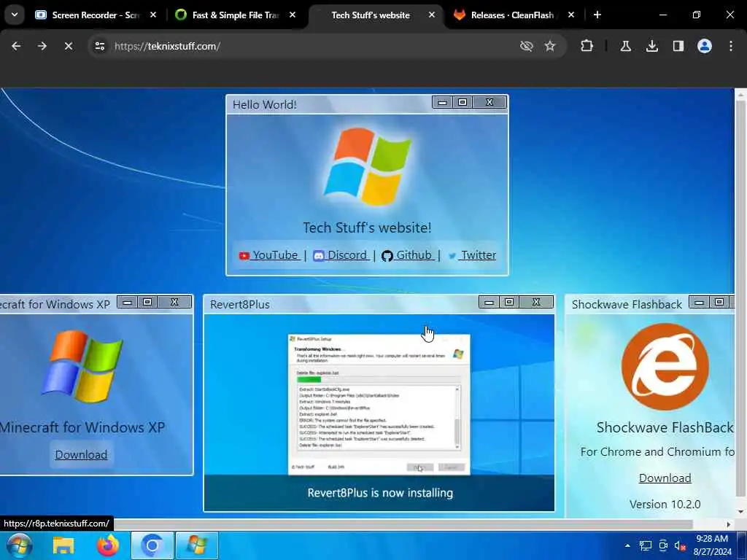Open the YouTube link
The width and height of the screenshot is (747, 560).
point(269,255)
